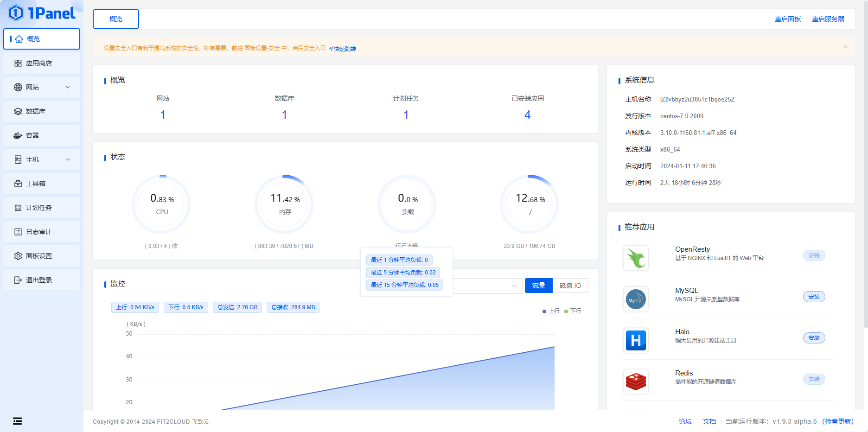Click the 总接收: 284.9 MB tag
This screenshot has width=868, height=432.
tap(293, 307)
